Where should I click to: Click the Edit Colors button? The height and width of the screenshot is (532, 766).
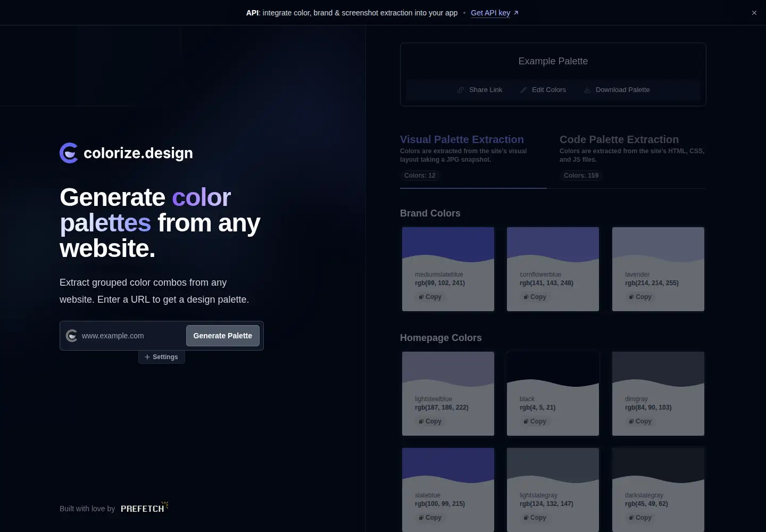point(543,90)
